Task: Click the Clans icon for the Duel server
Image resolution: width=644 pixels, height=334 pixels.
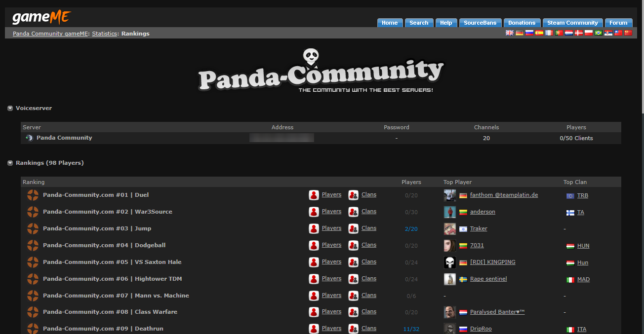Action: tap(353, 194)
